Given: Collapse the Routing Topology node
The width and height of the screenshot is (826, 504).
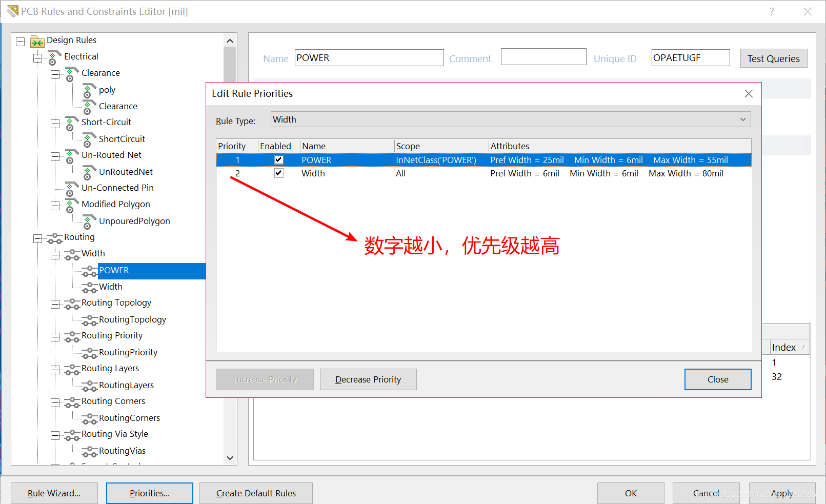Looking at the screenshot, I should coord(55,304).
